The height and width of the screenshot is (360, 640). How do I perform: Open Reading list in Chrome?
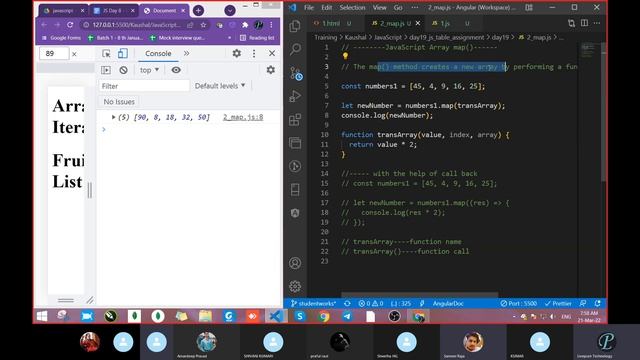(257, 38)
